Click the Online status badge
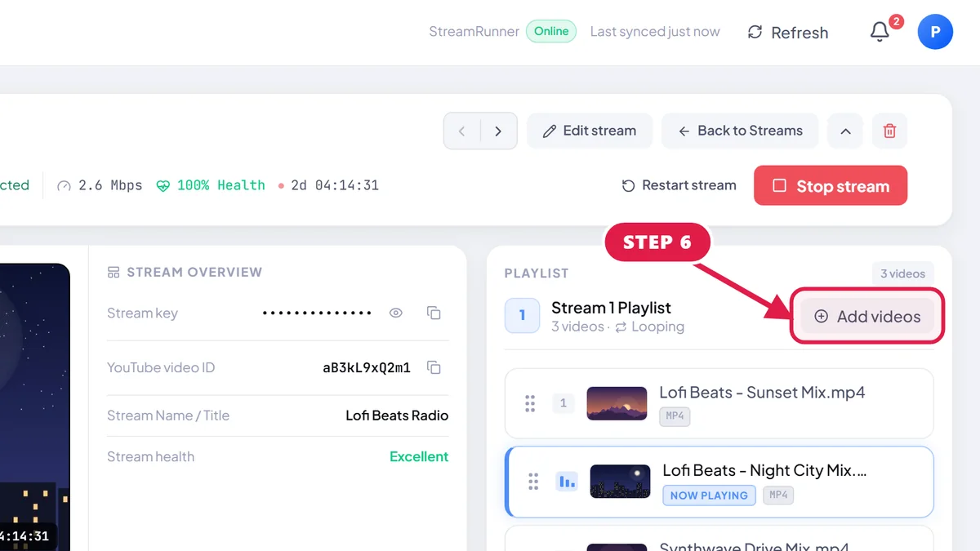Screen dimensions: 980x551 point(551,31)
